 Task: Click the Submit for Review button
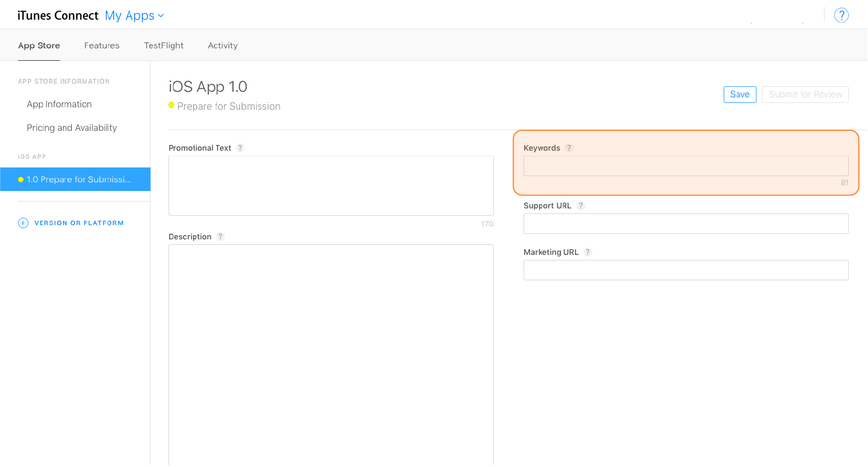[805, 94]
